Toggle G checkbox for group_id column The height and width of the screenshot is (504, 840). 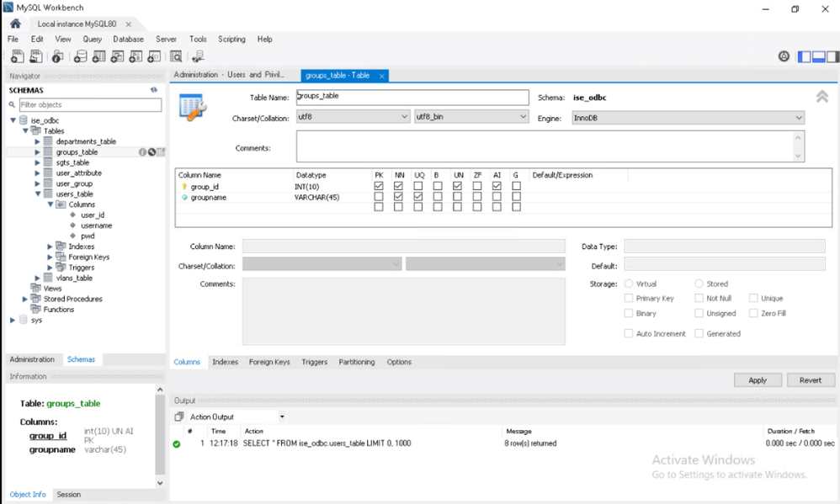tap(517, 186)
